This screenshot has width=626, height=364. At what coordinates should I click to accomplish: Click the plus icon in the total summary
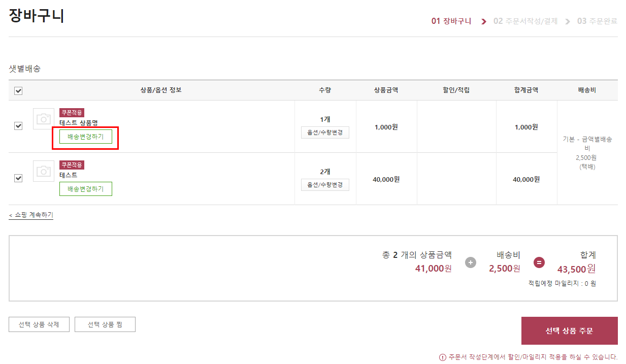471,262
